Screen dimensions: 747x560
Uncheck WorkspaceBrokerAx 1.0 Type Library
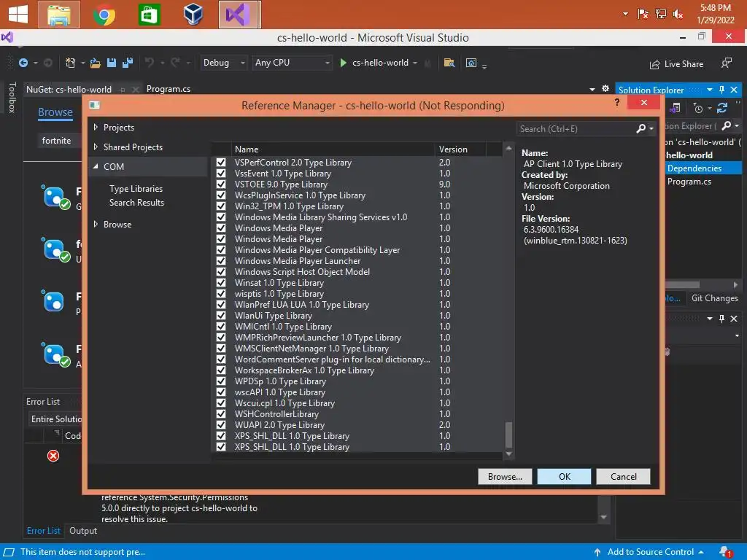[x=221, y=370]
